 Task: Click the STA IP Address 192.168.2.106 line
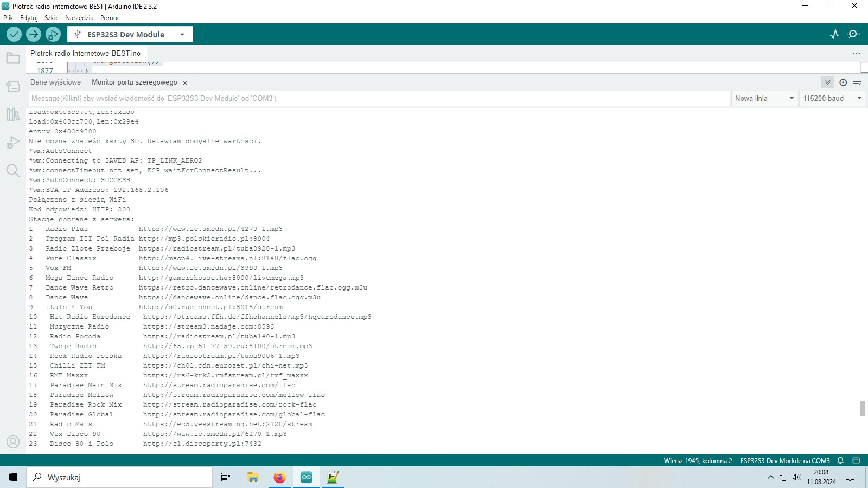coord(99,190)
